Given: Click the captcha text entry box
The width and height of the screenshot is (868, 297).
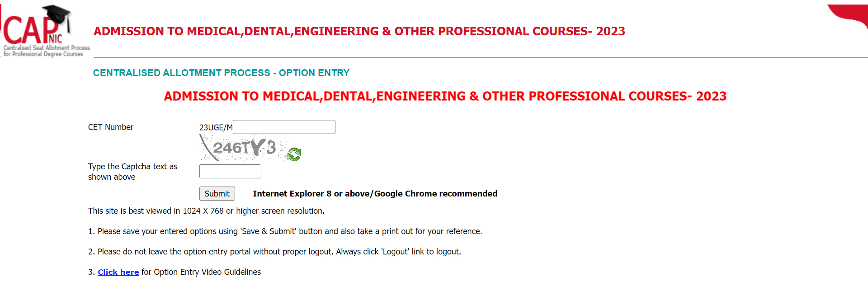Looking at the screenshot, I should [230, 172].
